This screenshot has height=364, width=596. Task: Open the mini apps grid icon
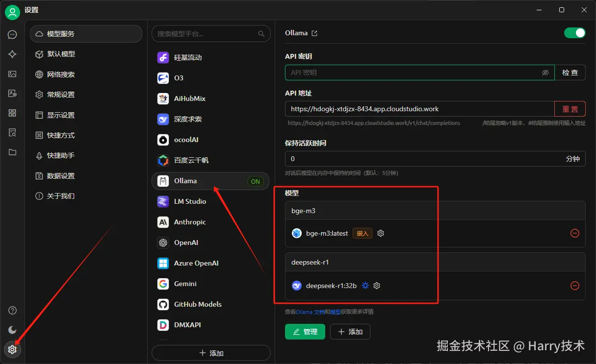pyautogui.click(x=12, y=113)
